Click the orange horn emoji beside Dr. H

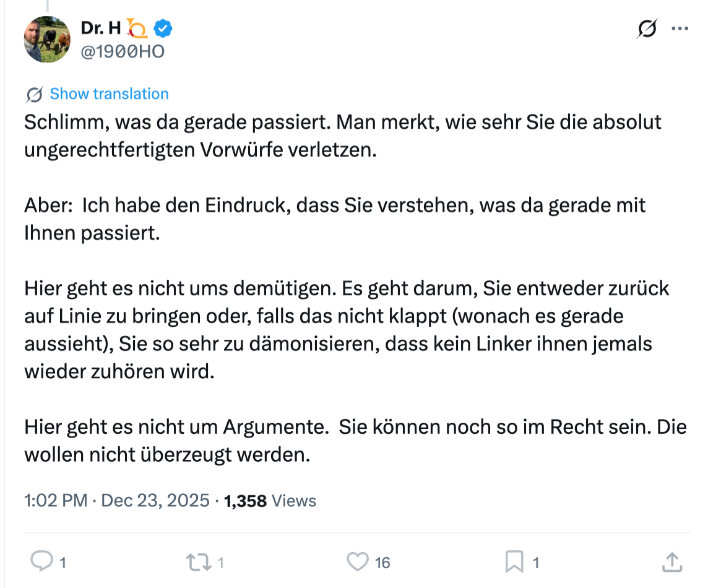click(x=137, y=28)
